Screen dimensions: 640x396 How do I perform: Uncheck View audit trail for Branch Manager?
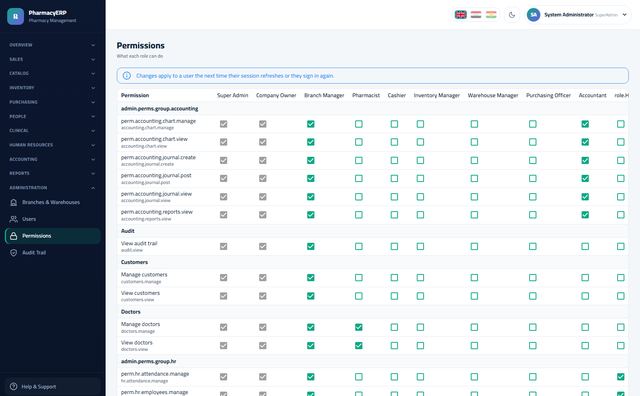click(311, 246)
